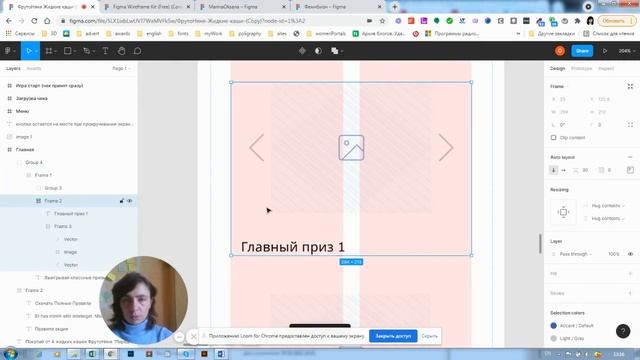Viewport: 640px width, 360px height.
Task: Click the Accent / Default color swatch
Action: coord(553,326)
